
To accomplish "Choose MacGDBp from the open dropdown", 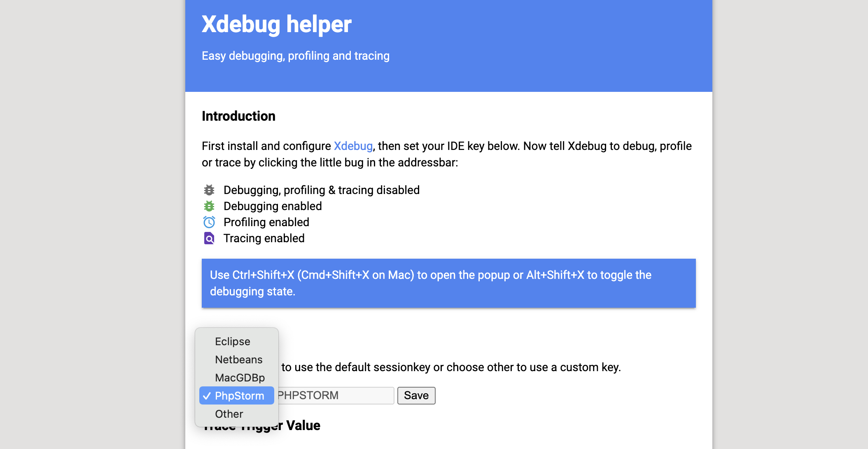I will pos(240,377).
